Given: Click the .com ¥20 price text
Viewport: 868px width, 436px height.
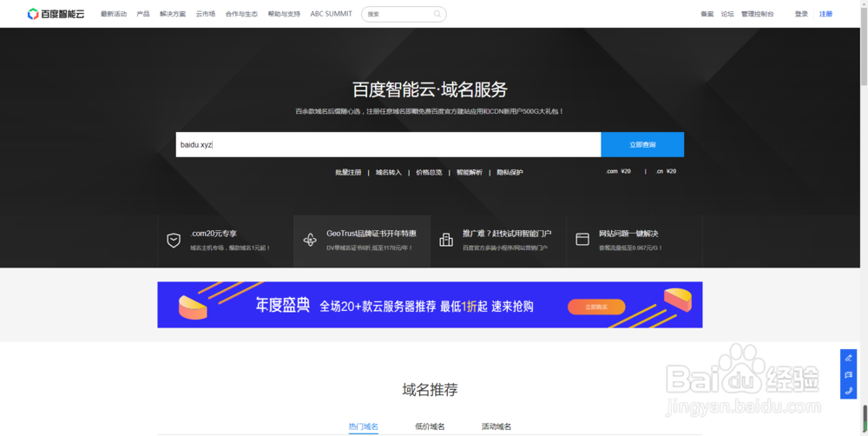Looking at the screenshot, I should (x=618, y=171).
